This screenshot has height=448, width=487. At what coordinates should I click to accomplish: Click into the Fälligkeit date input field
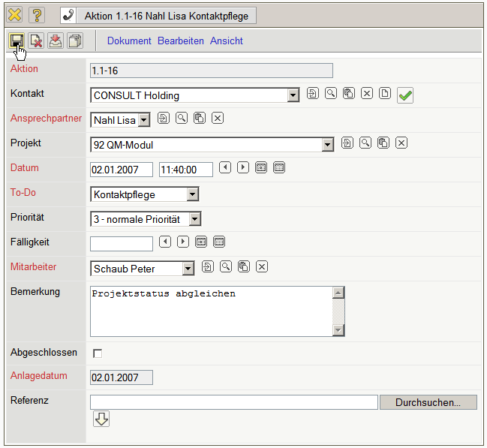coord(121,243)
